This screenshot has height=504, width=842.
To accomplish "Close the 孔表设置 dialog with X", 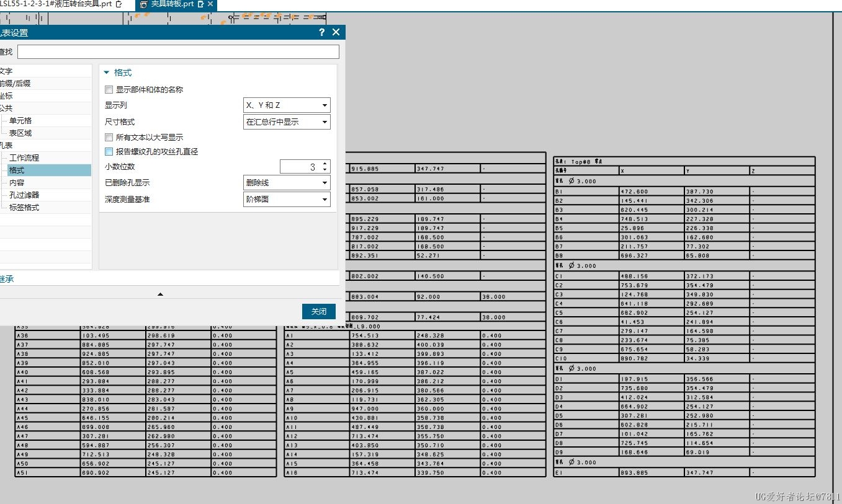I will point(336,33).
